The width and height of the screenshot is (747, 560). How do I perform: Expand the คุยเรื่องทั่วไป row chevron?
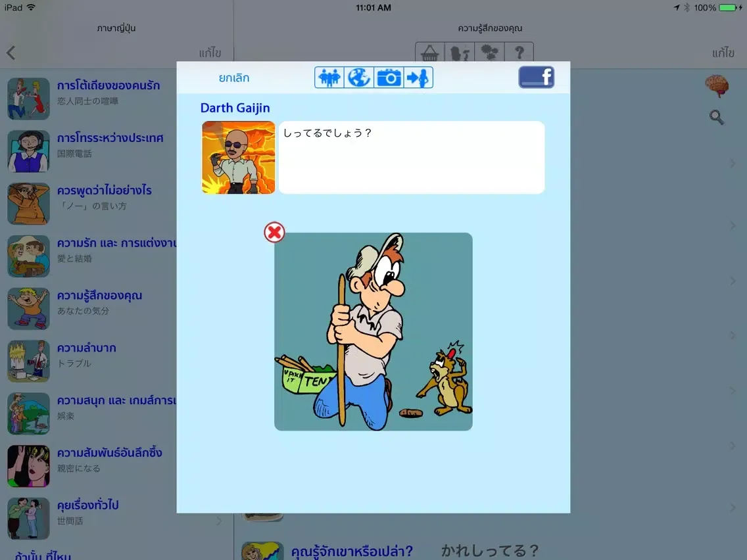coord(219,521)
